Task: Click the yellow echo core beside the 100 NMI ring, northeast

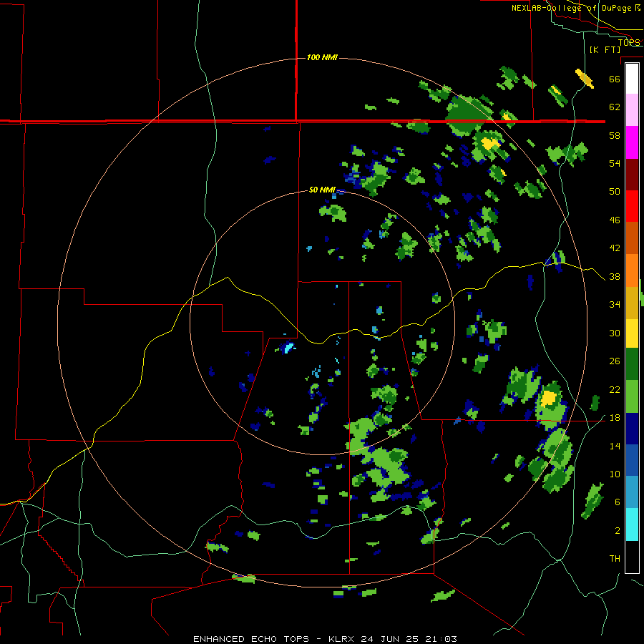Action: [489, 143]
